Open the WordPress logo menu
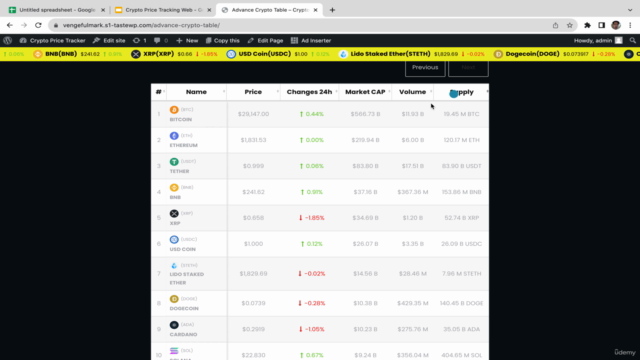Screen dimensions: 640x360 (x=8, y=40)
